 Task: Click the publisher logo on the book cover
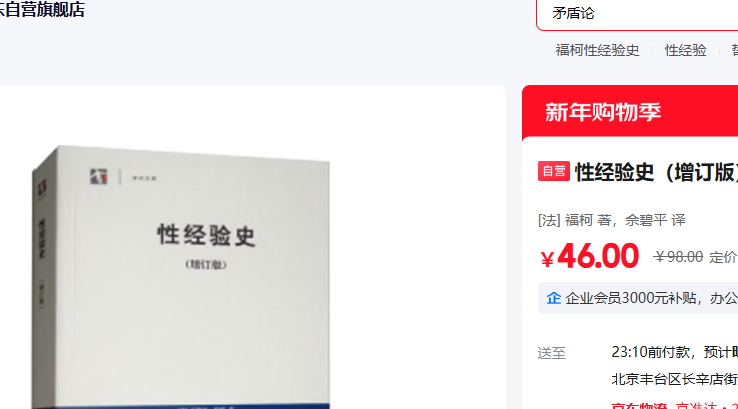coord(99,176)
